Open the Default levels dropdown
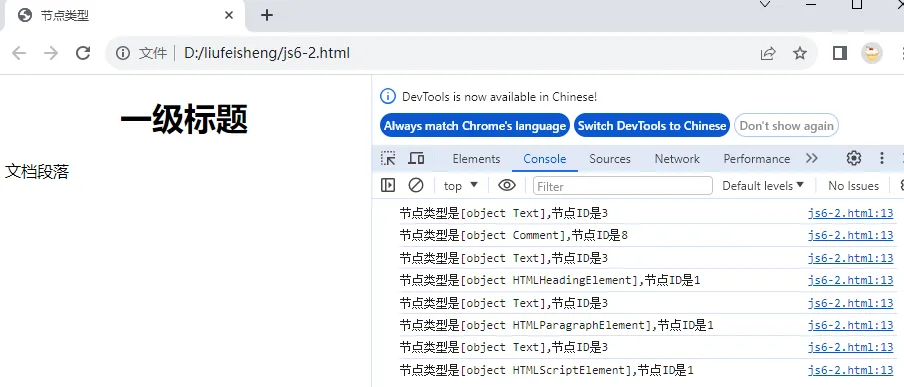 tap(763, 186)
